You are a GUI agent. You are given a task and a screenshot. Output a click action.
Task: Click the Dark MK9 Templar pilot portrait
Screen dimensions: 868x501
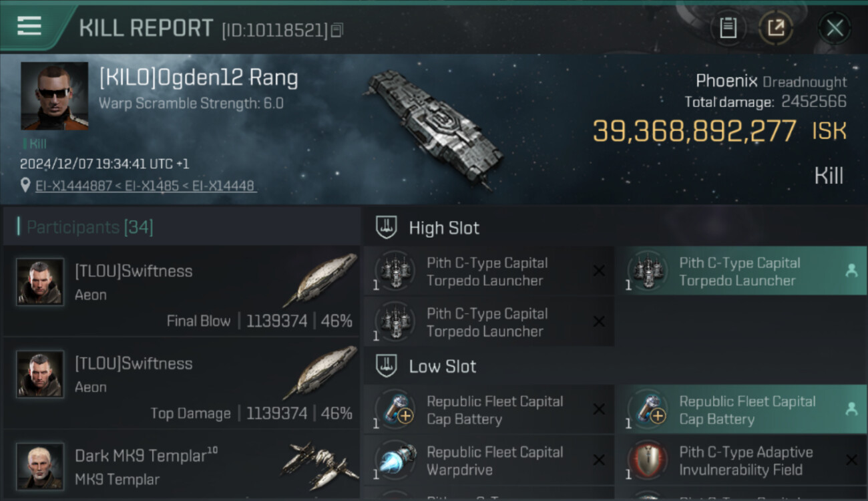(x=40, y=466)
